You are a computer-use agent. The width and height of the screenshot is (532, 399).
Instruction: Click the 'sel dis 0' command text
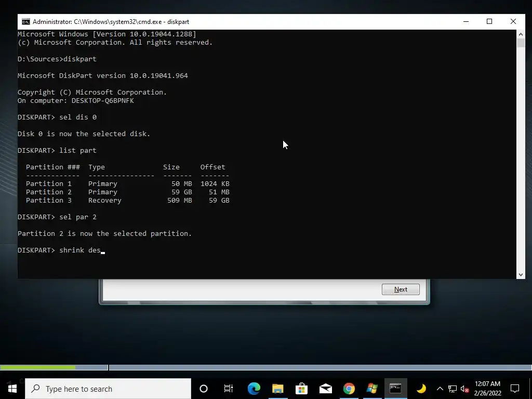click(x=78, y=117)
